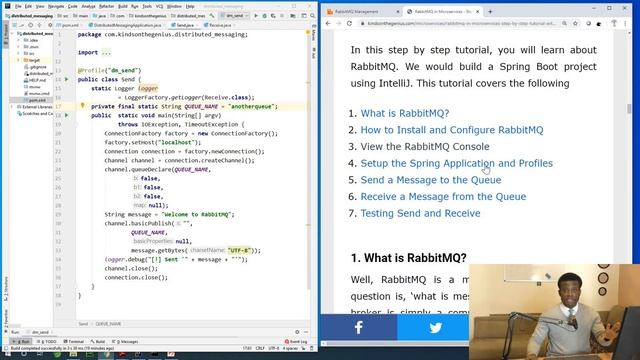Expand the target folder in Project tree

tap(18, 60)
